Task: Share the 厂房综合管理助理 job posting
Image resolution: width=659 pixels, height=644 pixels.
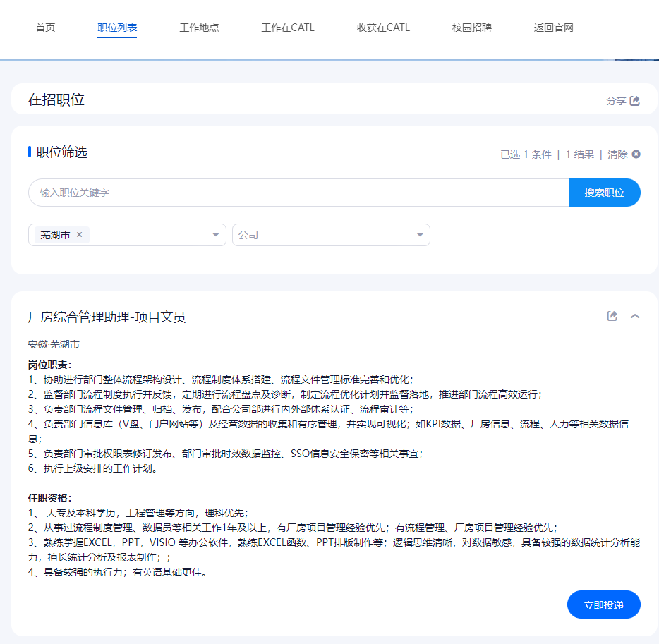Action: tap(612, 316)
